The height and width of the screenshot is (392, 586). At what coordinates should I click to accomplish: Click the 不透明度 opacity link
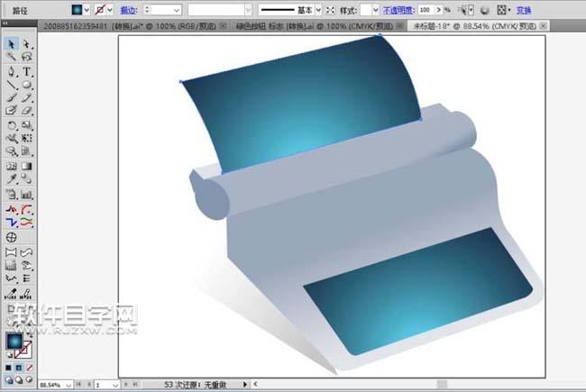coord(398,10)
